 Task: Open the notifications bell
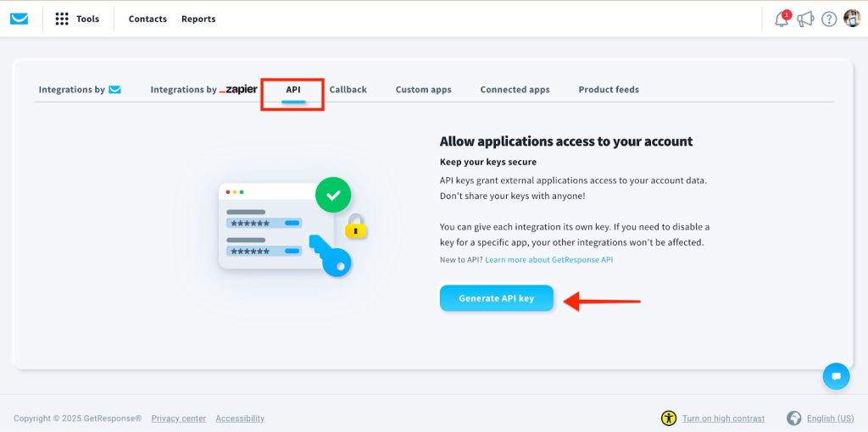click(x=782, y=19)
